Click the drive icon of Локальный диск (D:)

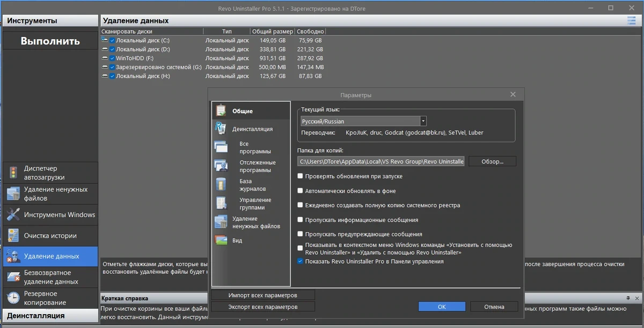tap(105, 49)
